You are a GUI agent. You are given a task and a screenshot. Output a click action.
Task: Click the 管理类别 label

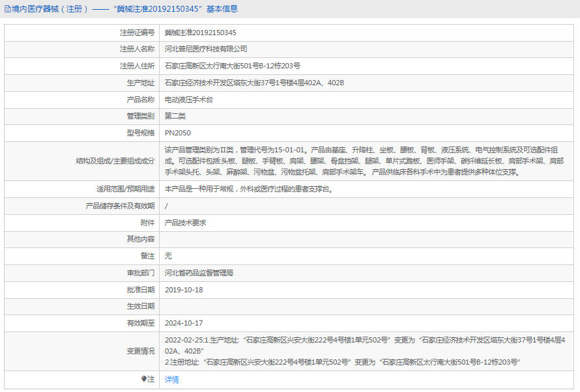tap(141, 116)
